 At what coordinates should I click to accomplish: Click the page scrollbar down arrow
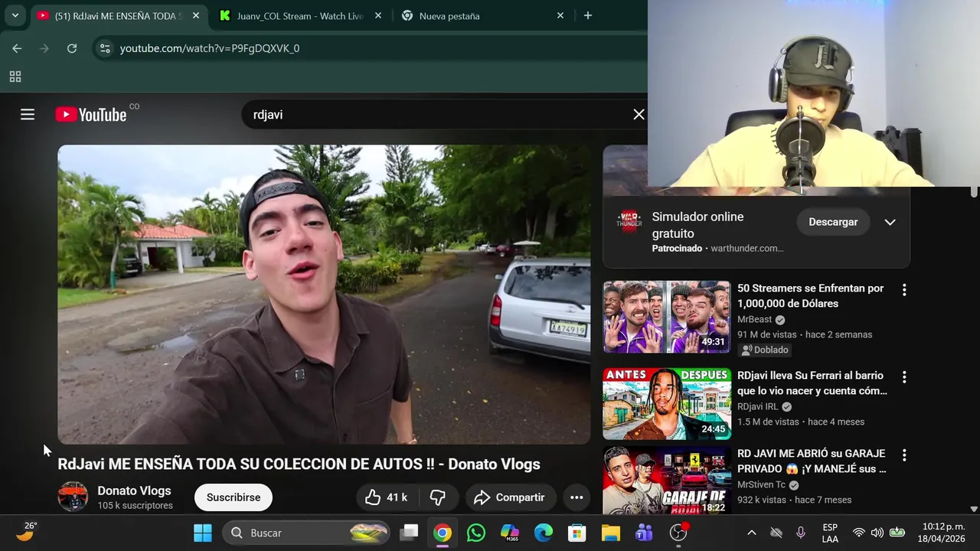click(x=974, y=509)
